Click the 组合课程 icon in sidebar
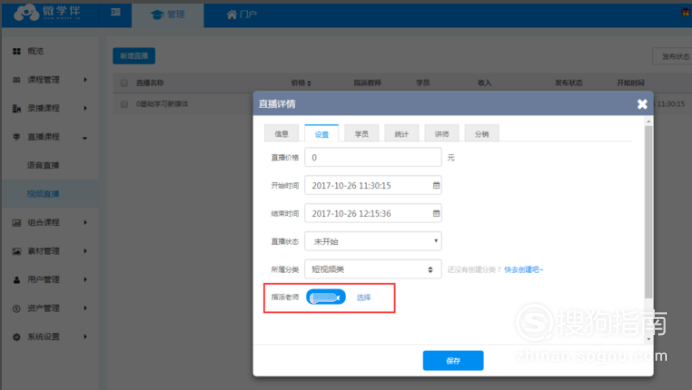The width and height of the screenshot is (692, 390). (17, 222)
